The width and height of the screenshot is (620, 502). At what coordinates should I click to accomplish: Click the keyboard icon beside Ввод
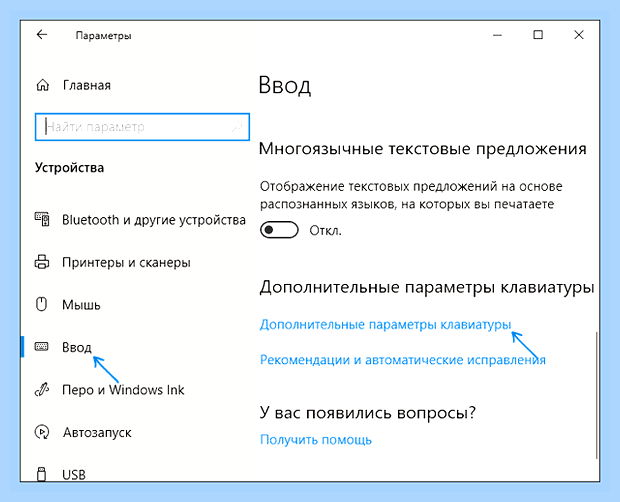[42, 347]
